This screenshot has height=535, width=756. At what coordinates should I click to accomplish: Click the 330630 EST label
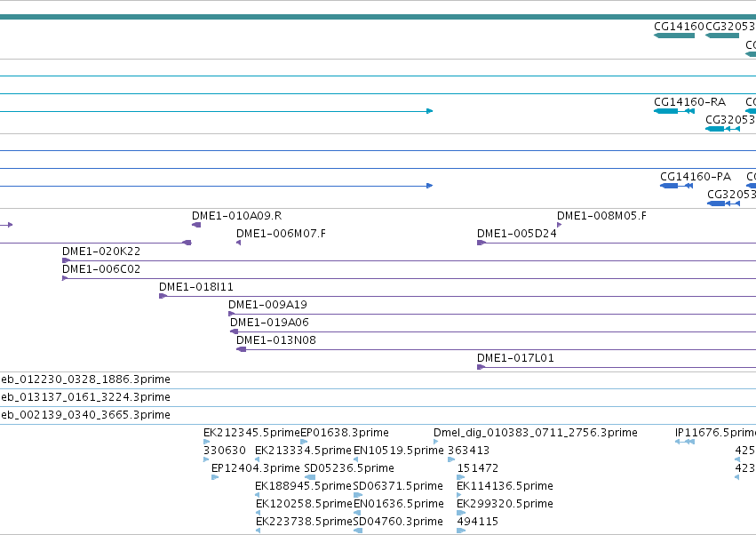pyautogui.click(x=225, y=451)
